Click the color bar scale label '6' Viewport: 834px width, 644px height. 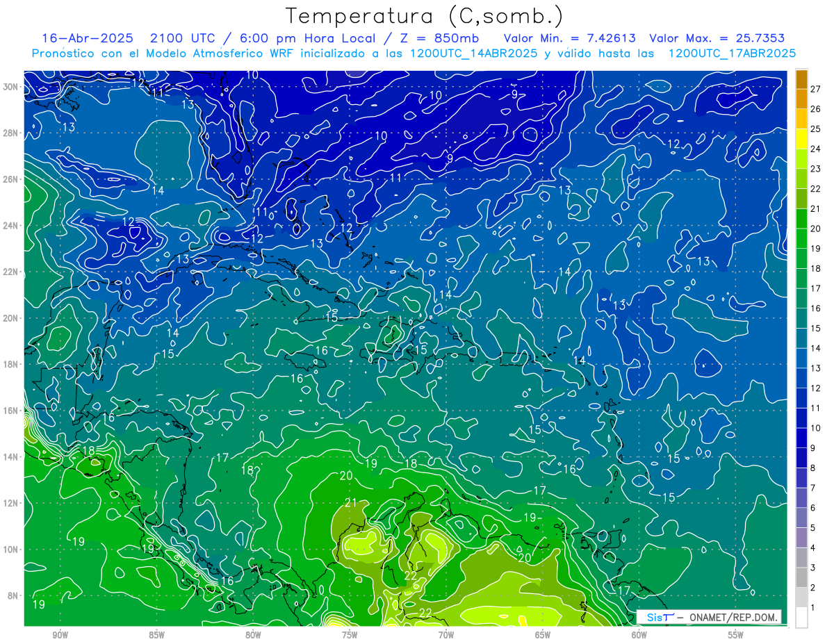tap(813, 508)
